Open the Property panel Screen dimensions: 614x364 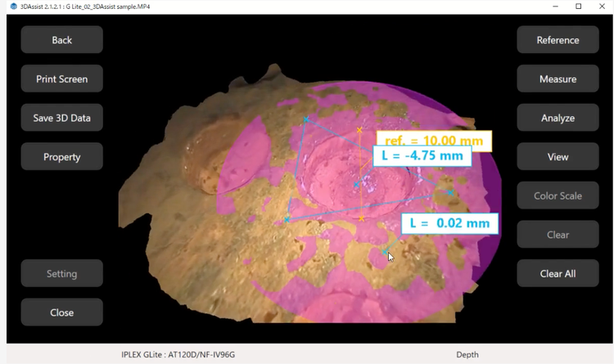62,157
